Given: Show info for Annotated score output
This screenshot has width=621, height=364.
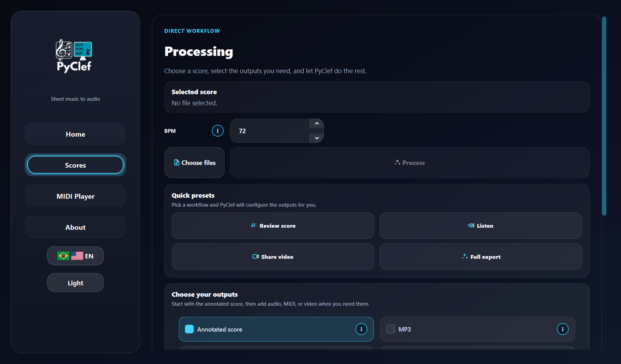Looking at the screenshot, I should click(361, 329).
